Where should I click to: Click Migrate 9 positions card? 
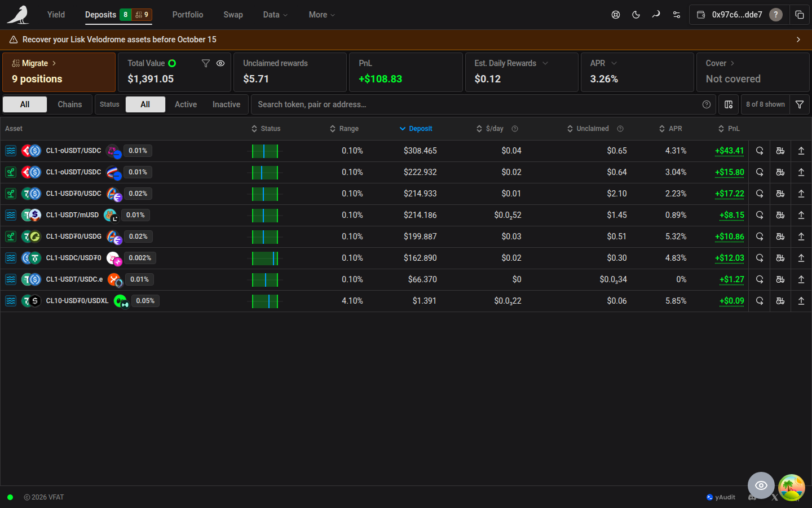[x=59, y=72]
